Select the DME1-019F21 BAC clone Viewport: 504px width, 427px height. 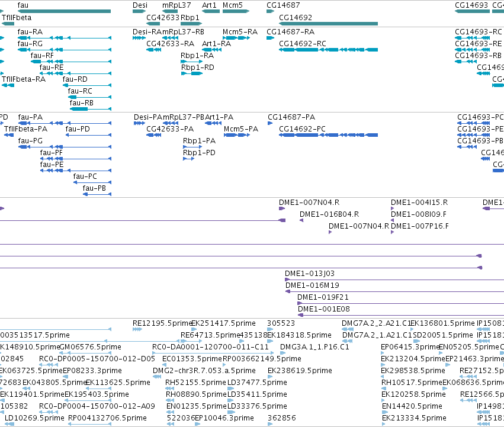(400, 304)
